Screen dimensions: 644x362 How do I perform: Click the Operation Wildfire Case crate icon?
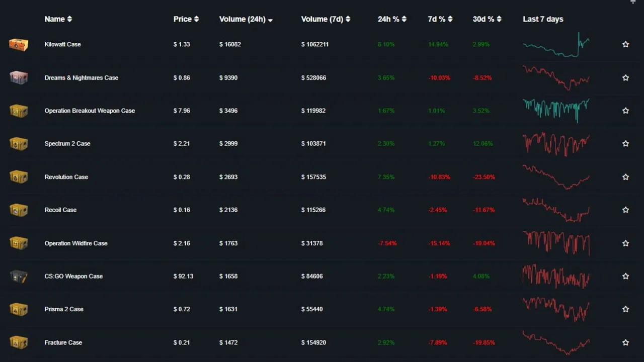19,243
